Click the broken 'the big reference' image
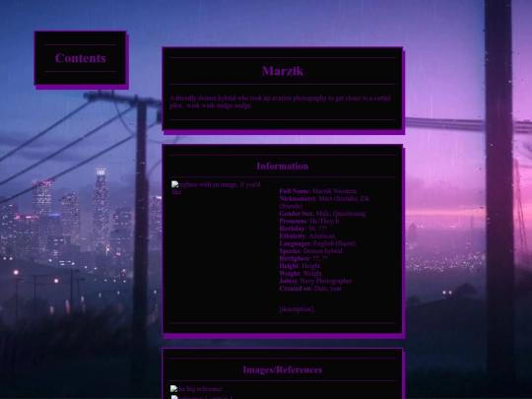 point(196,389)
